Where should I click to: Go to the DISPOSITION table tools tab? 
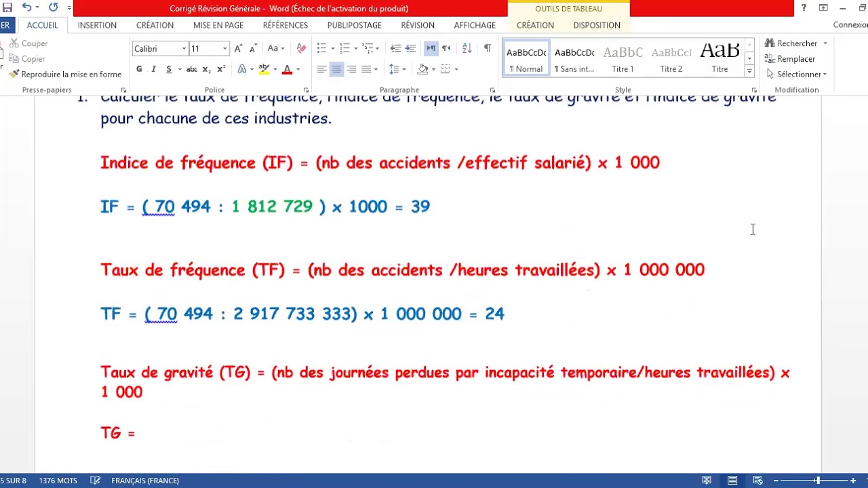[x=597, y=25]
